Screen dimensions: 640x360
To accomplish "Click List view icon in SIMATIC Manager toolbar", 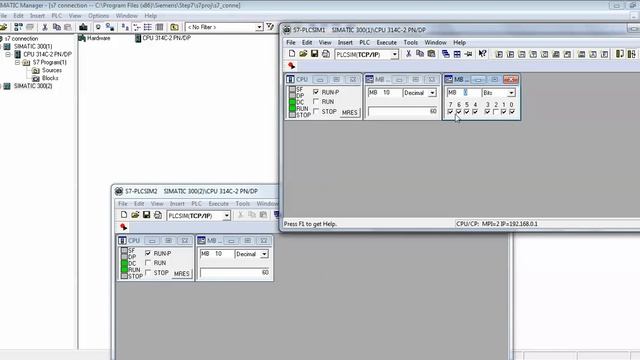I will 148,27.
